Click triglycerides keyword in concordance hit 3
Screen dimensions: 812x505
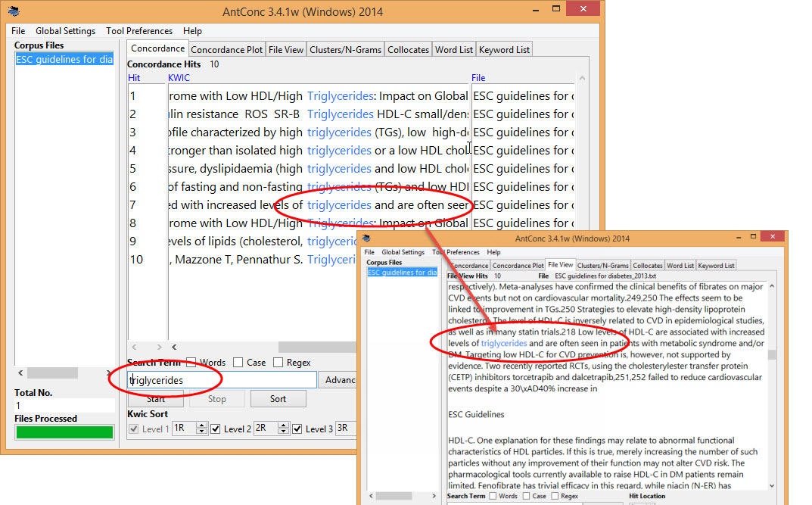(x=339, y=132)
